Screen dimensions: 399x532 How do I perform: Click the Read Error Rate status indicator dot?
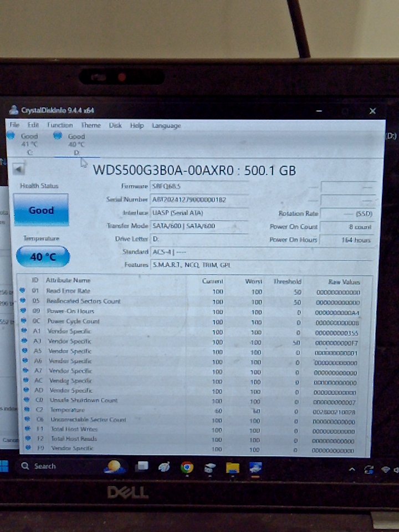[23, 291]
